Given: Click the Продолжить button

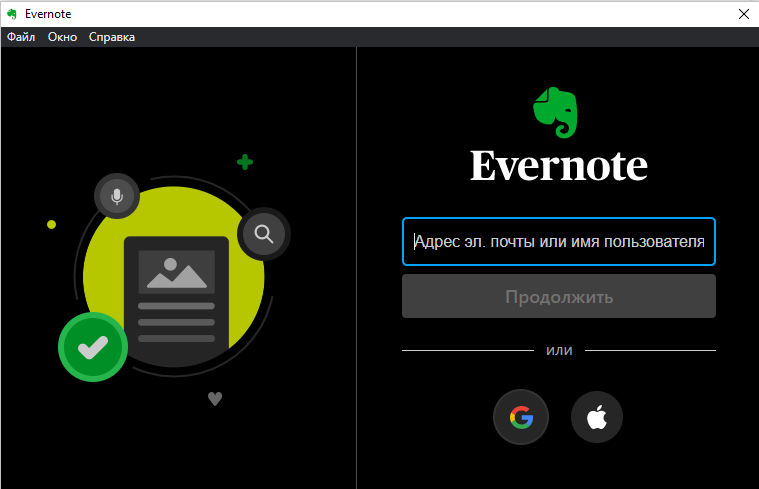Looking at the screenshot, I should [x=559, y=296].
